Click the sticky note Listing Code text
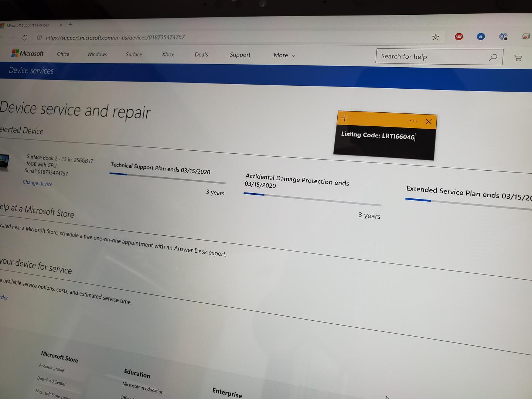The image size is (532, 399). click(378, 136)
